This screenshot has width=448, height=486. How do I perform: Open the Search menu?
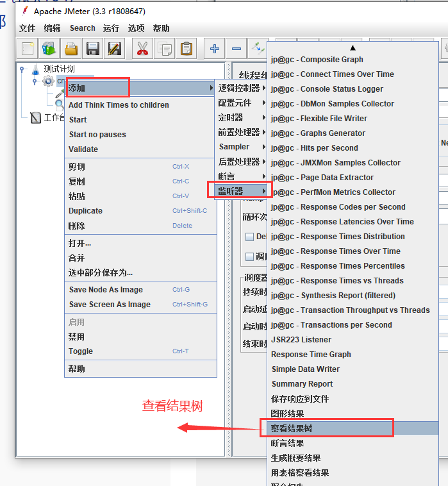coord(83,28)
